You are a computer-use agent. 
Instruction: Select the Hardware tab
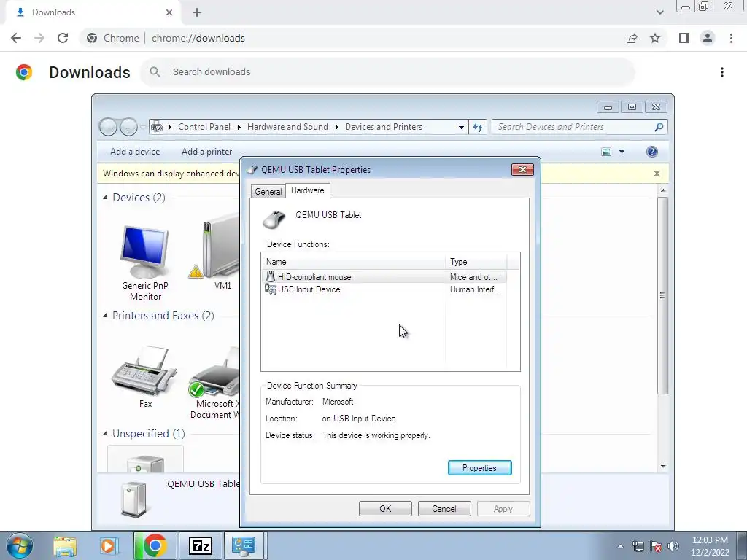pos(308,190)
